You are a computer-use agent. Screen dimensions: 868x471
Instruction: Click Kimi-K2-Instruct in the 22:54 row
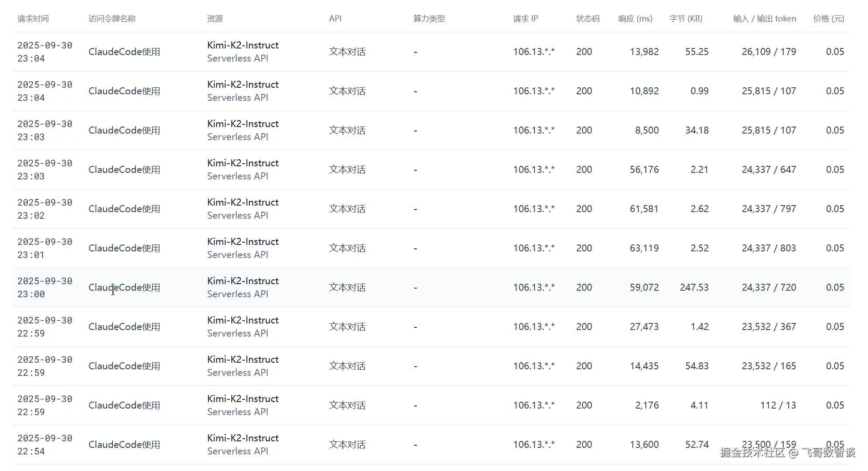(x=243, y=438)
